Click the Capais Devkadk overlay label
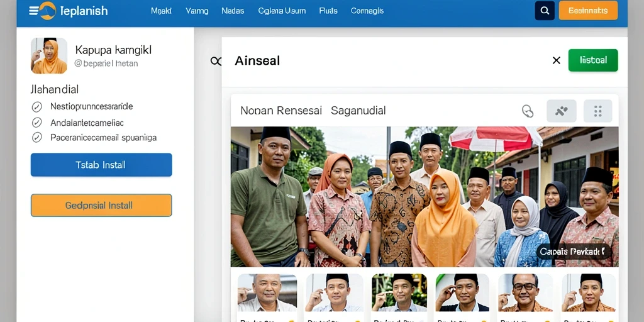This screenshot has height=322, width=644. coord(574,252)
